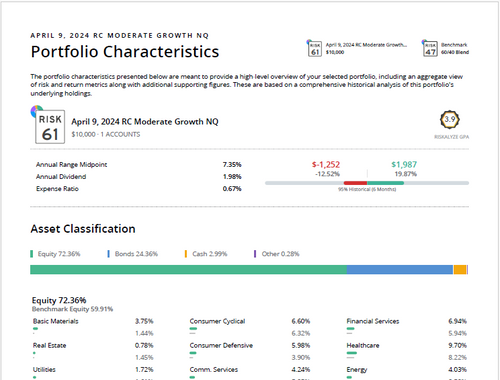Click the 1.72% Utilities value

(144, 370)
